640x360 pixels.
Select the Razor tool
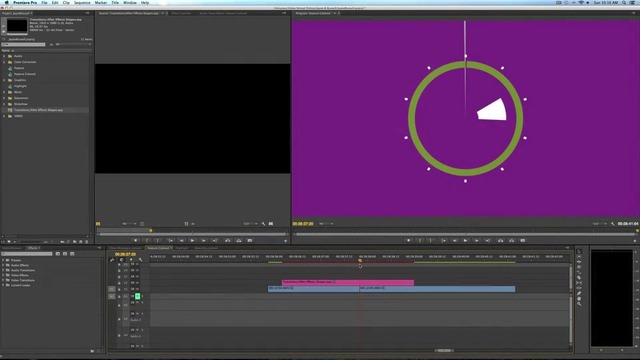(579, 278)
